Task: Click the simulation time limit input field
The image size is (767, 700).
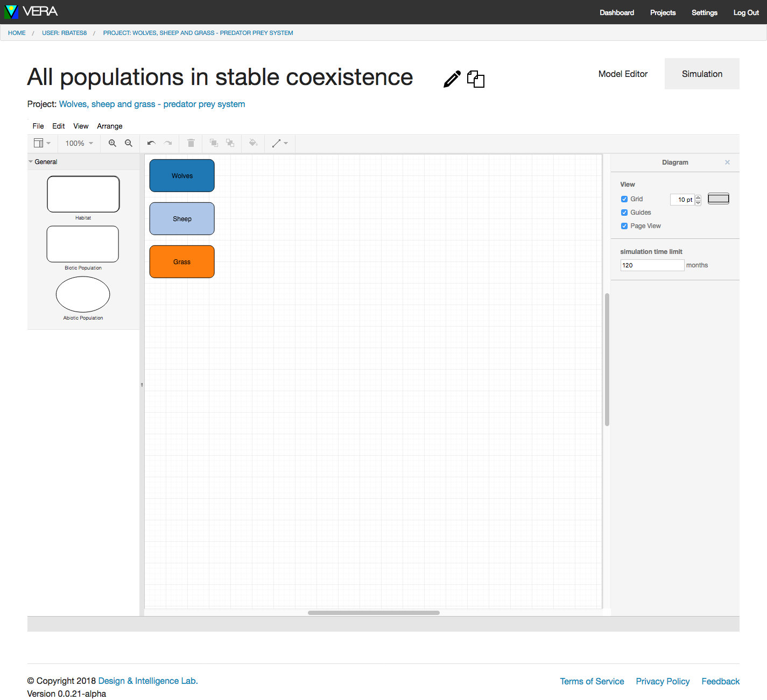Action: coord(652,265)
